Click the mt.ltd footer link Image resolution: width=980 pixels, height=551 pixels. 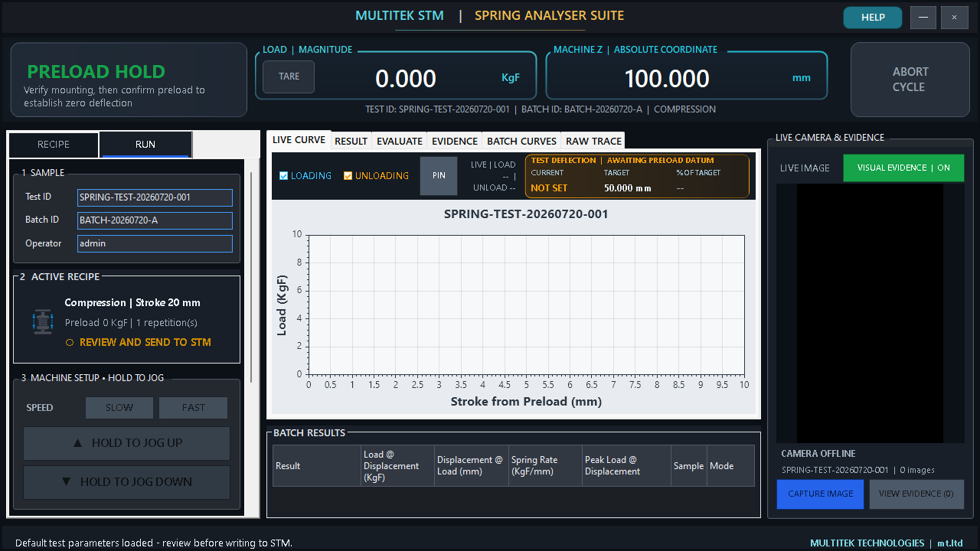coord(952,543)
